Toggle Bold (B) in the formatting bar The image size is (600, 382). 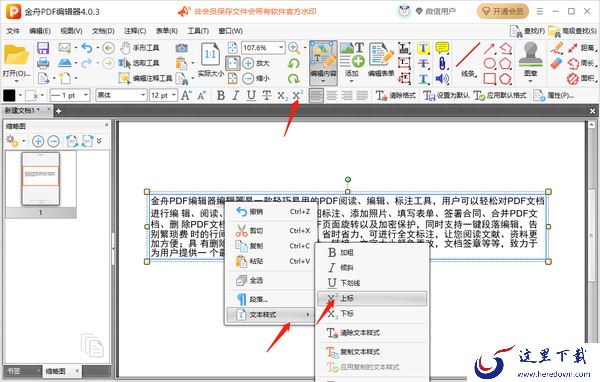(221, 95)
